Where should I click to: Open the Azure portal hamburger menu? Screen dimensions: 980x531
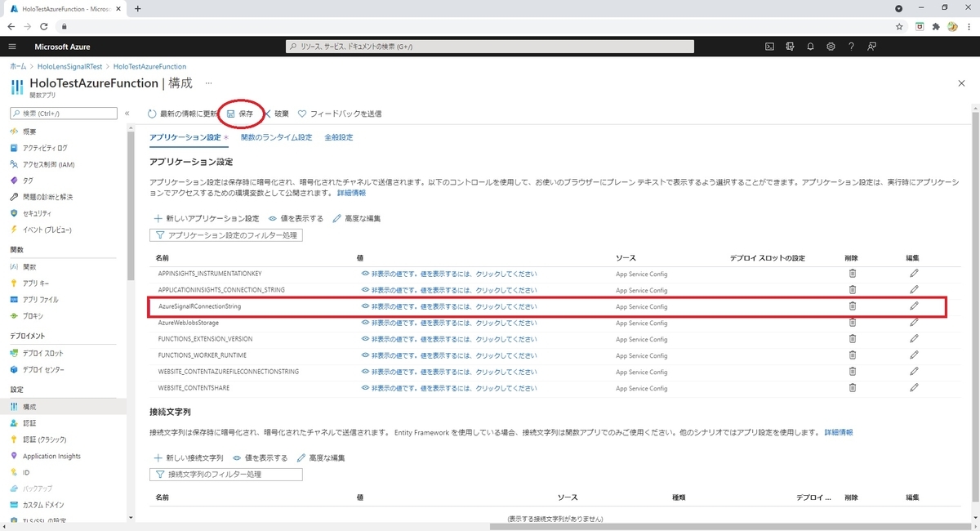click(12, 47)
